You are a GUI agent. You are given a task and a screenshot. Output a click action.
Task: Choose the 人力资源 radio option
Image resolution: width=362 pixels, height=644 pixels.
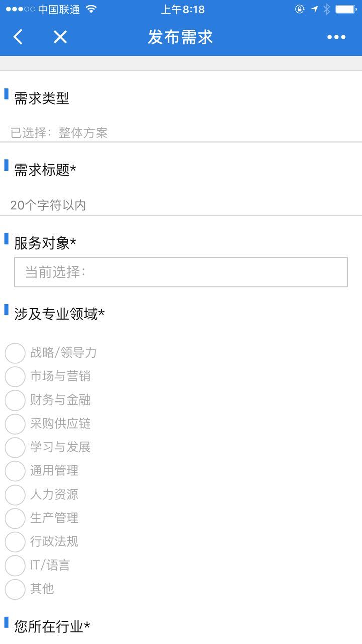(15, 495)
